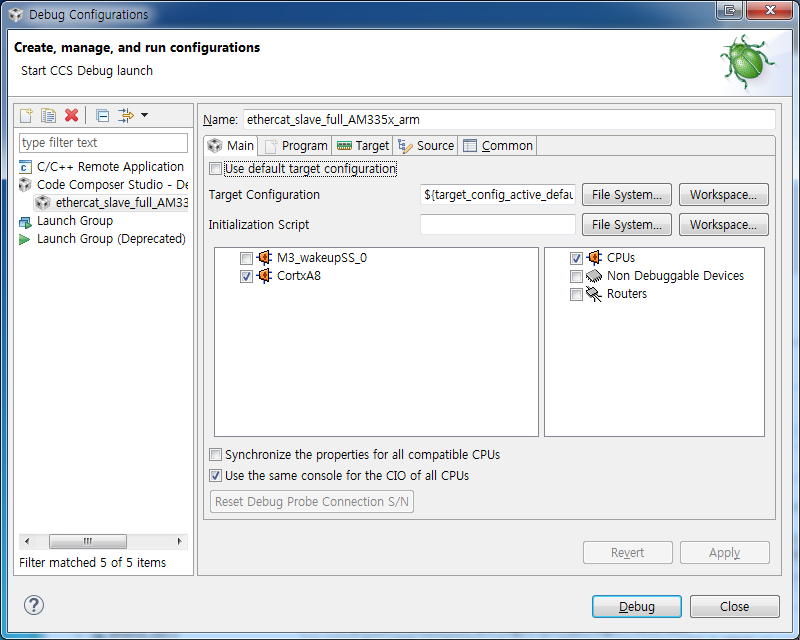800x640 pixels.
Task: Click the Debug button
Action: (637, 606)
